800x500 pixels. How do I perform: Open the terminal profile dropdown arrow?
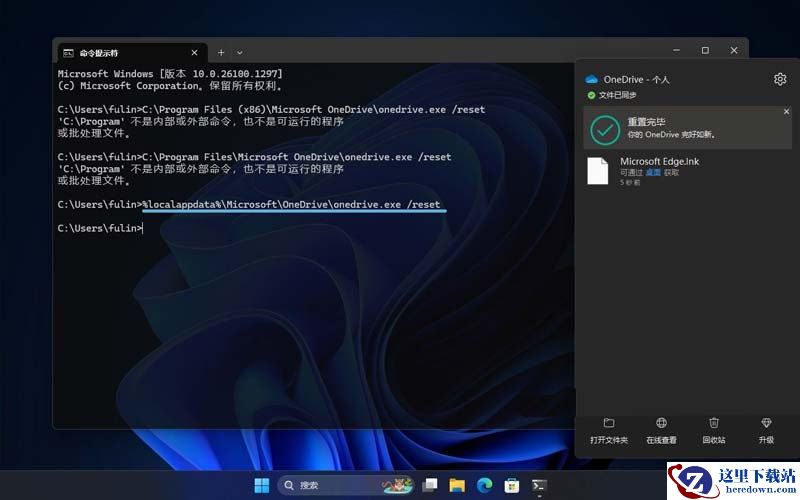click(x=239, y=53)
